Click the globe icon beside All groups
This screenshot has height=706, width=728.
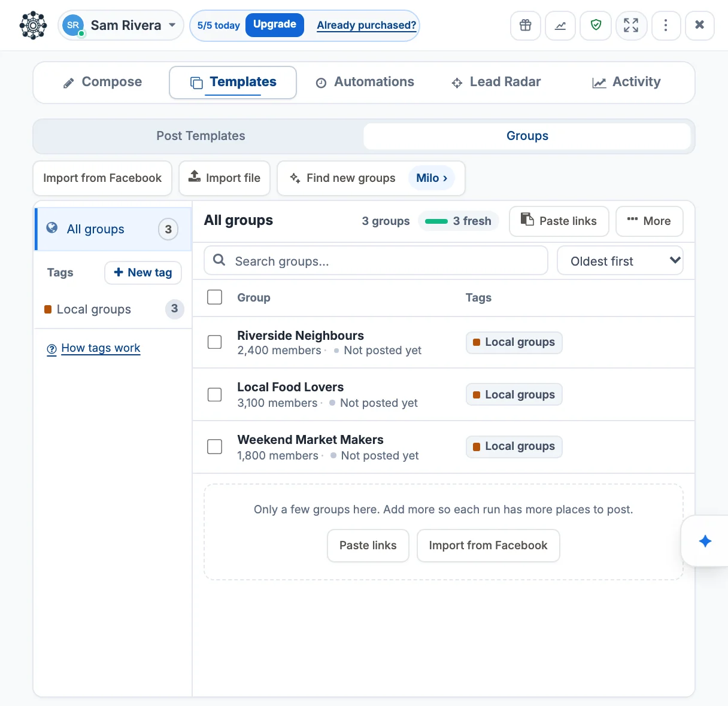(x=52, y=228)
